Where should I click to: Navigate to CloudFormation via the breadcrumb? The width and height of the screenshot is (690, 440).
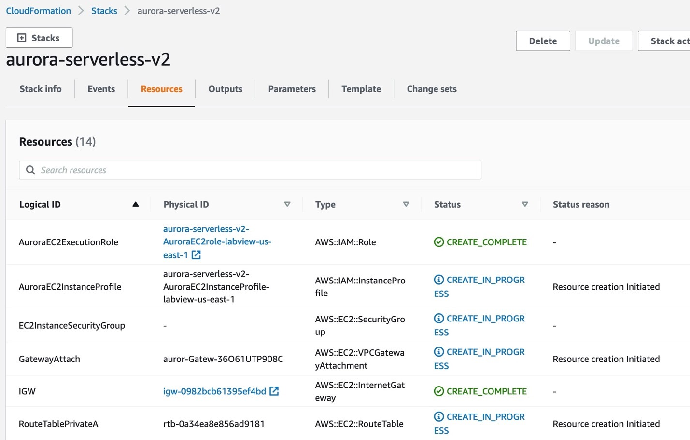tap(39, 11)
